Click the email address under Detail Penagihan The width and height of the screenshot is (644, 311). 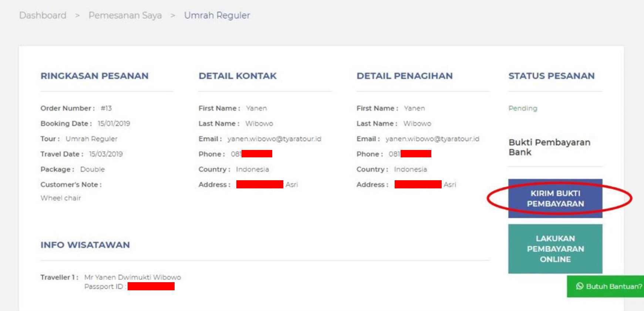pos(432,139)
